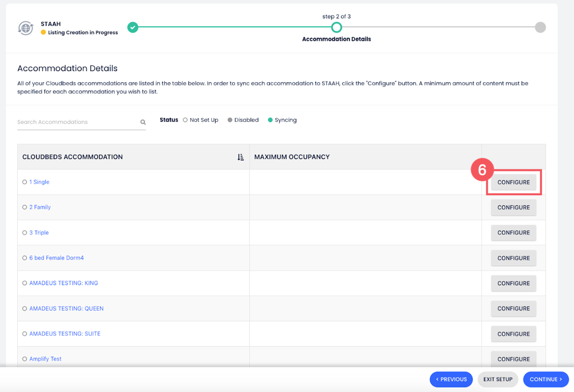The image size is (574, 392).
Task: Click the Syncing status indicator
Action: point(271,120)
